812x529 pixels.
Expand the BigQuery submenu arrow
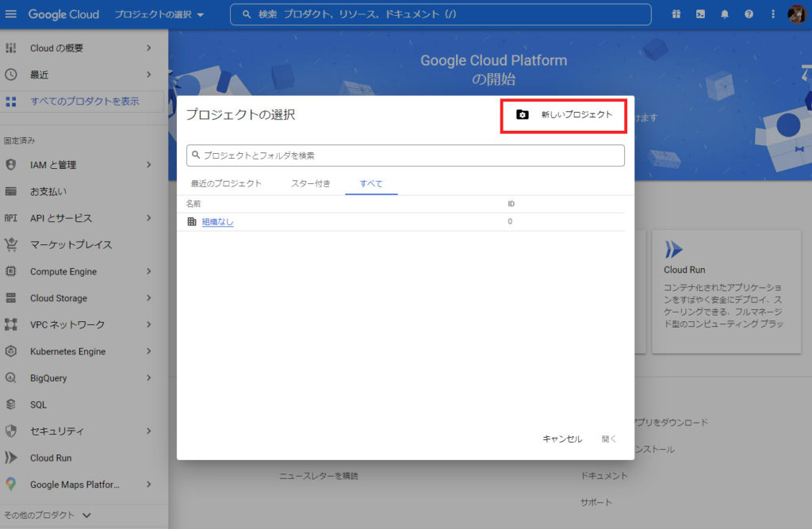148,378
